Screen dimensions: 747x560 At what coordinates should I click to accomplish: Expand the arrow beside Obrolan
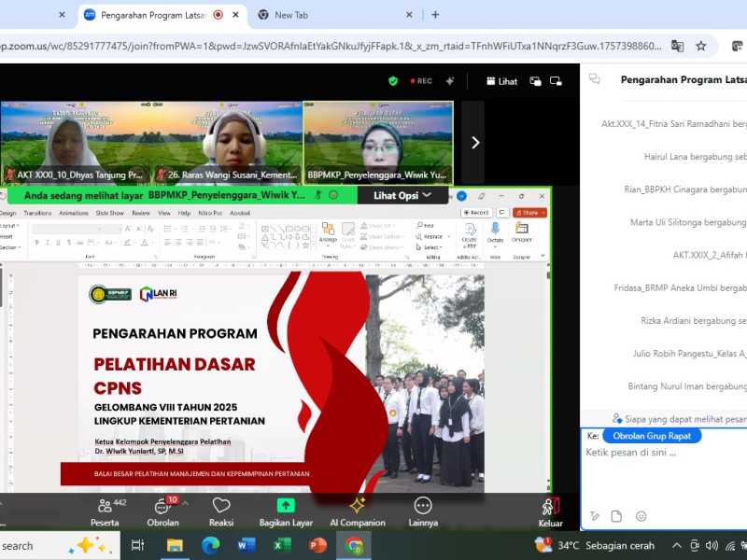185,503
